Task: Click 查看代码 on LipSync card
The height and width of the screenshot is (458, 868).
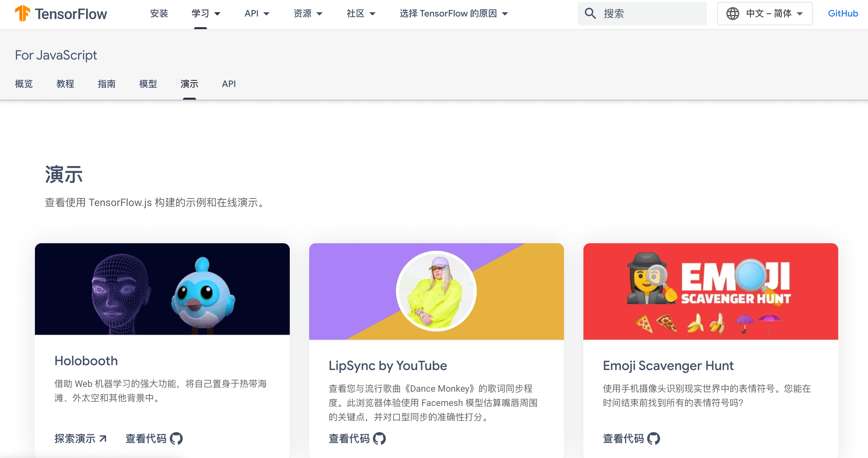Action: [x=357, y=439]
